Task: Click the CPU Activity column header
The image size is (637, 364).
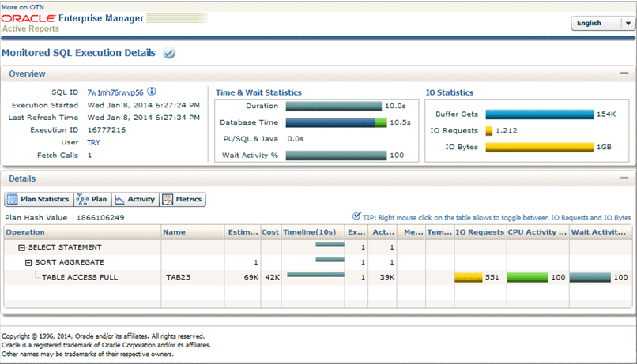Action: [x=537, y=232]
